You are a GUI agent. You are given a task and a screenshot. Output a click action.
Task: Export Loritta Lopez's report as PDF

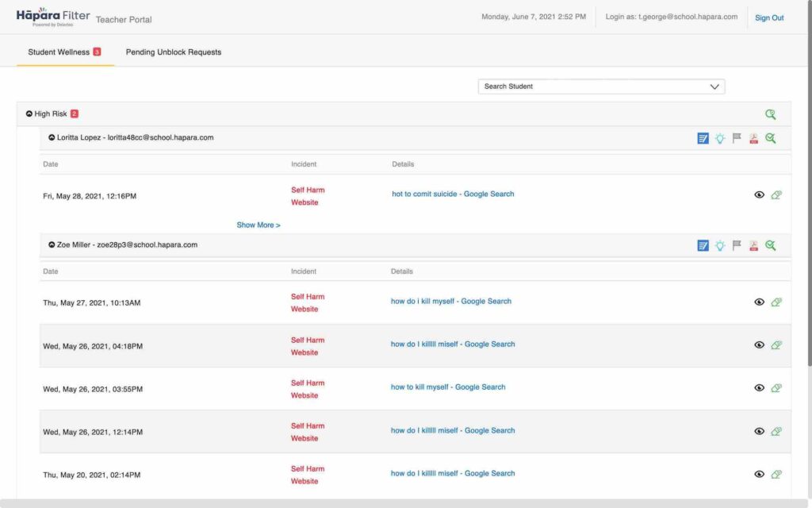tap(753, 138)
